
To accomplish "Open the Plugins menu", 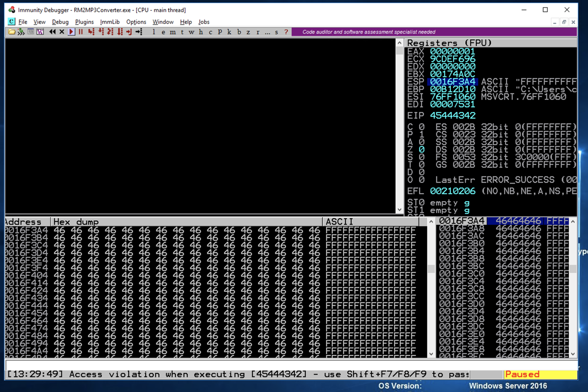I will point(84,22).
